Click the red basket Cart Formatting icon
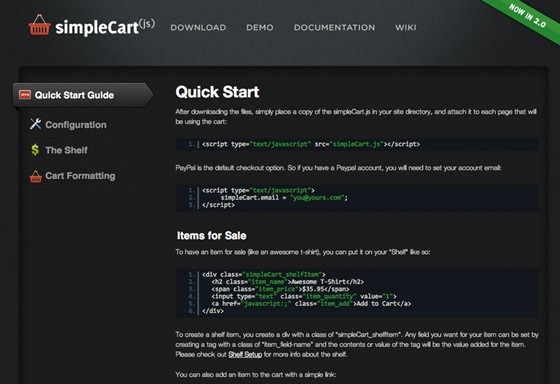 tap(36, 176)
